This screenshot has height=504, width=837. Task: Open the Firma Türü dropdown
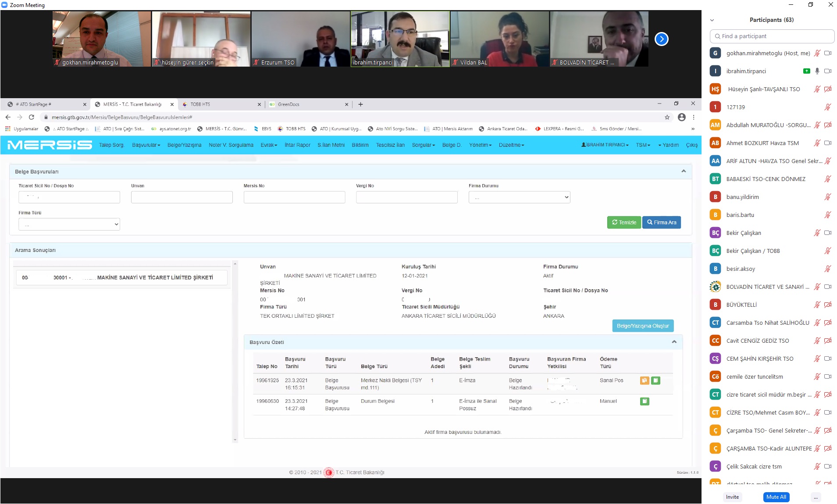69,224
